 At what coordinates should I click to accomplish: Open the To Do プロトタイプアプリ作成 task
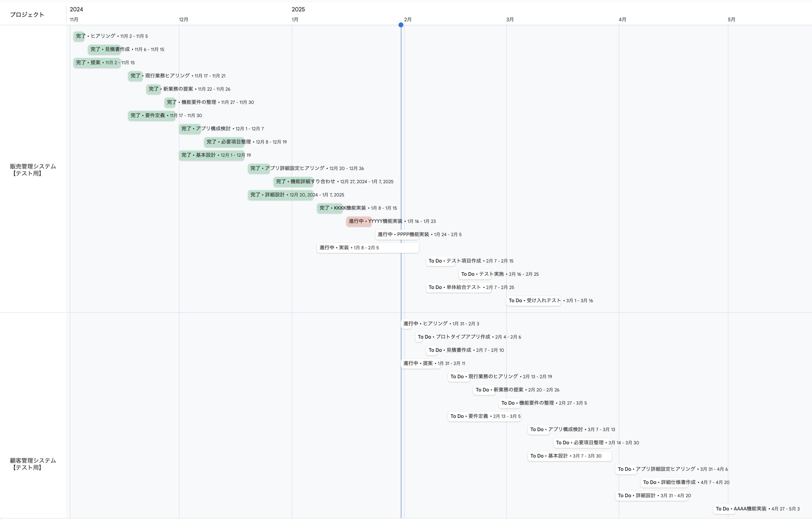point(419,337)
